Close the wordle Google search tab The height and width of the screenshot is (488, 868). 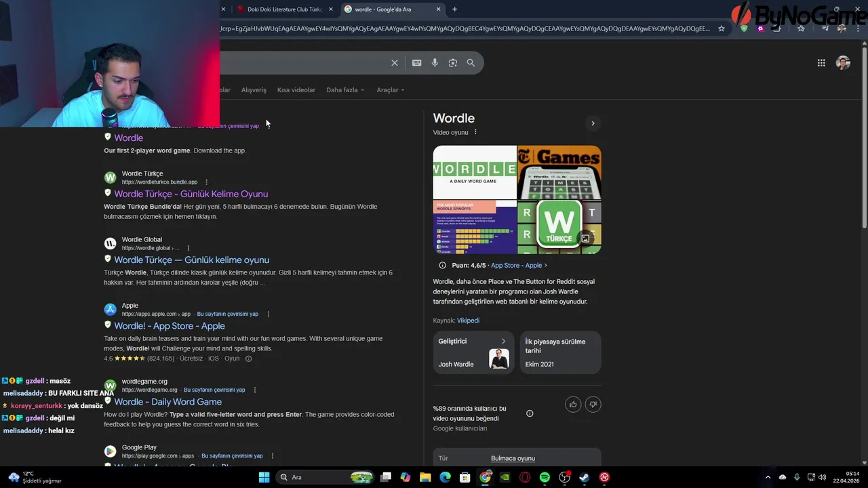click(439, 9)
